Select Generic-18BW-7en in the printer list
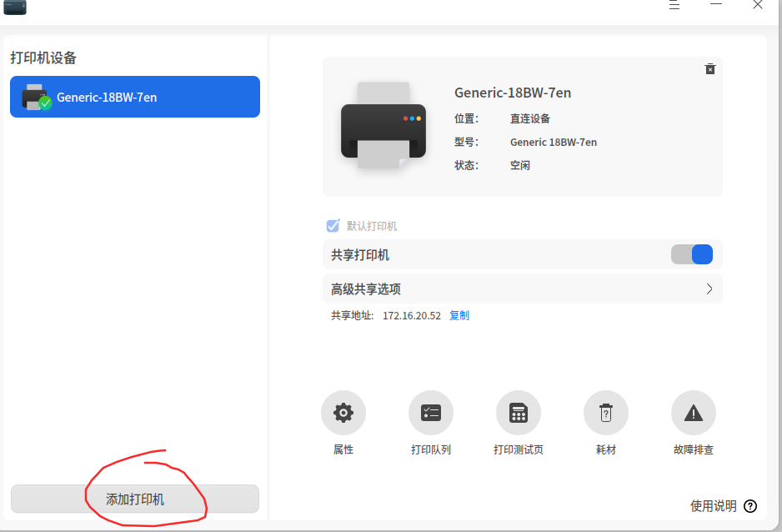 [135, 97]
